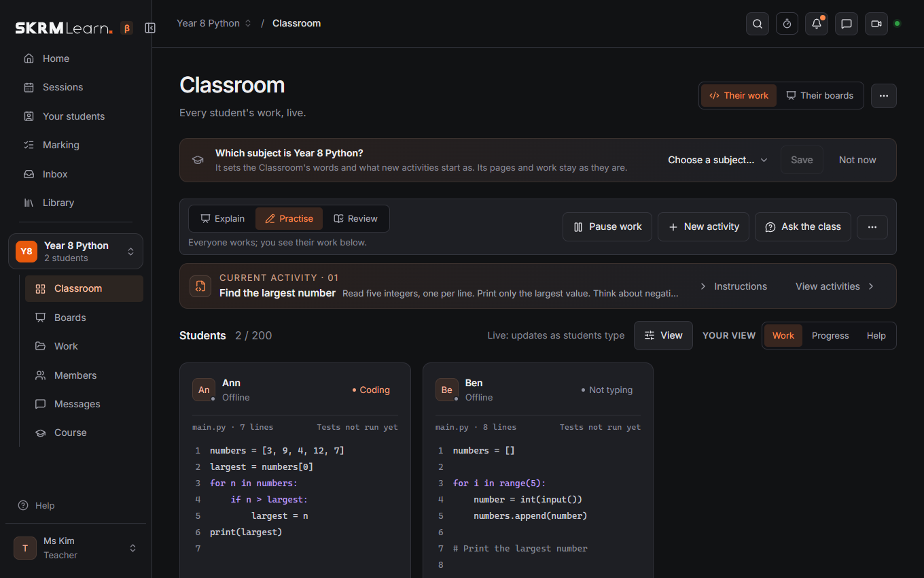Open the timer icon
The height and width of the screenshot is (578, 924).
(787, 24)
